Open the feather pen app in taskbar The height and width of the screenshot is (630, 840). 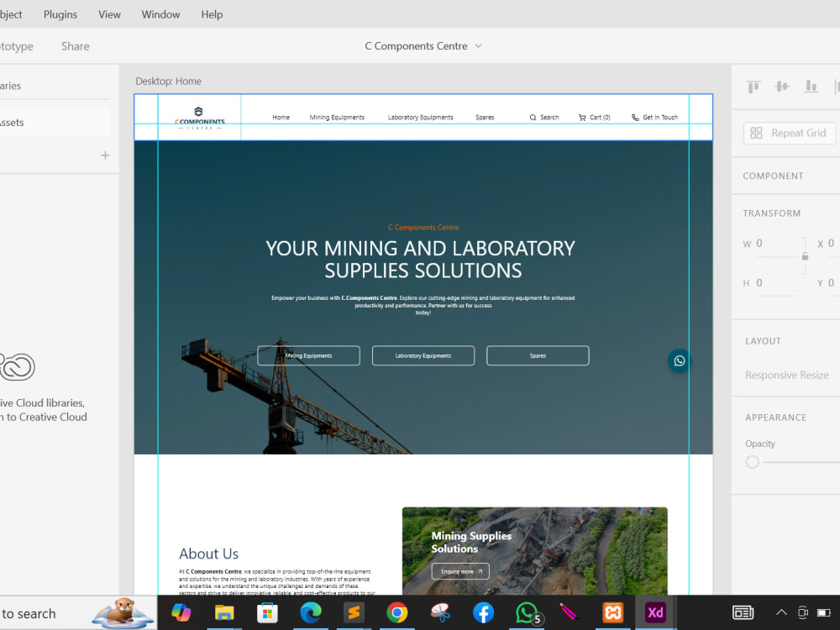pyautogui.click(x=569, y=612)
